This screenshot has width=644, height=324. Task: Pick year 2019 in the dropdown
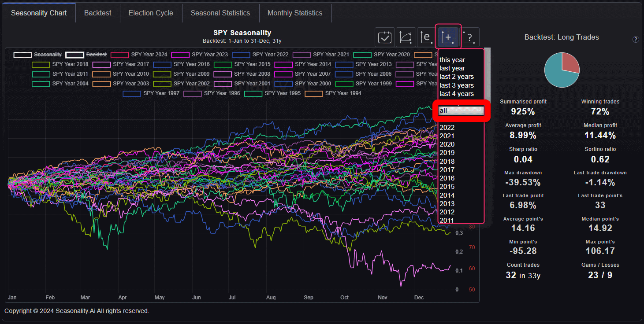[447, 153]
